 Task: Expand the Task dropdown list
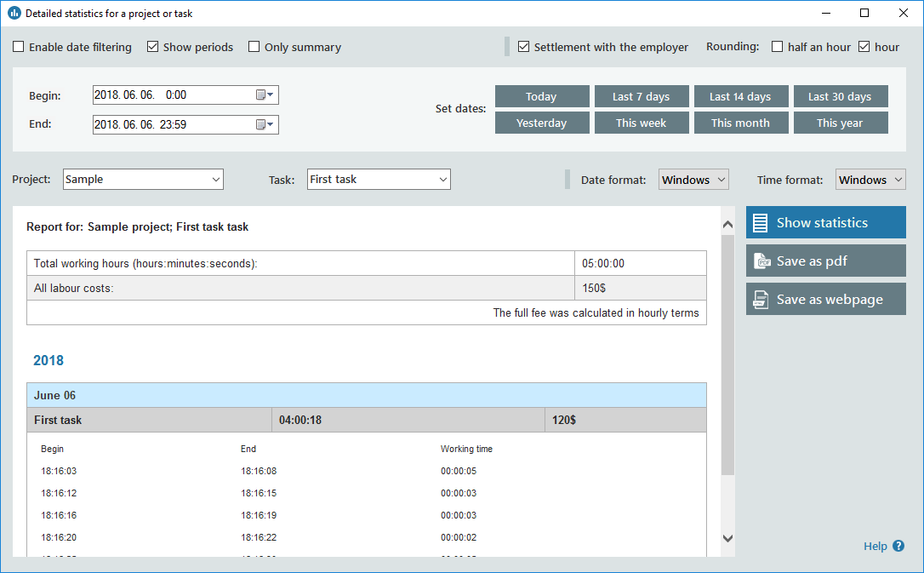point(379,180)
